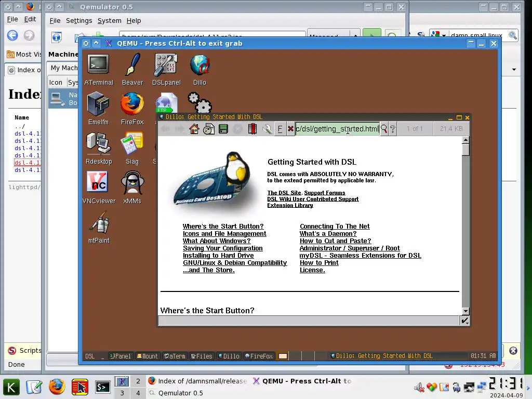
Task: Open Qemulator's Help menu
Action: (134, 21)
